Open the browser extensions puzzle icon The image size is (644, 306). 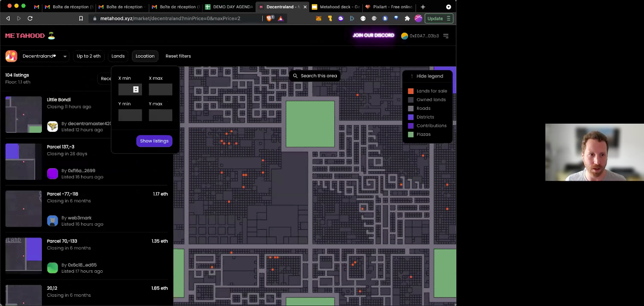tap(407, 18)
